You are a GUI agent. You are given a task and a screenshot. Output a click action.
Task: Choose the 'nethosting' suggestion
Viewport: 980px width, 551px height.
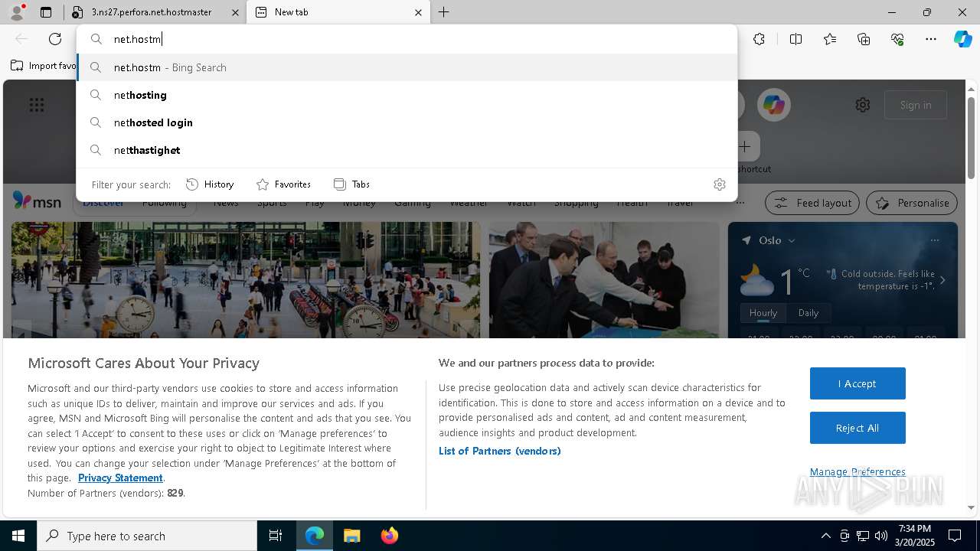click(407, 95)
